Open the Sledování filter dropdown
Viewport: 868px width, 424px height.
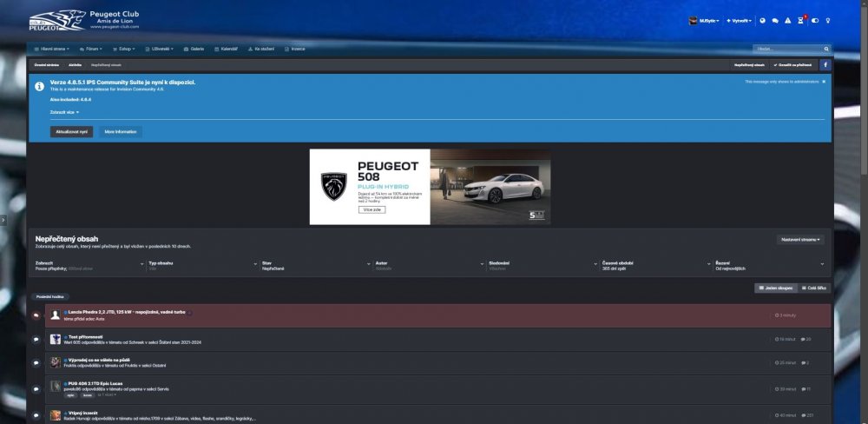[543, 266]
